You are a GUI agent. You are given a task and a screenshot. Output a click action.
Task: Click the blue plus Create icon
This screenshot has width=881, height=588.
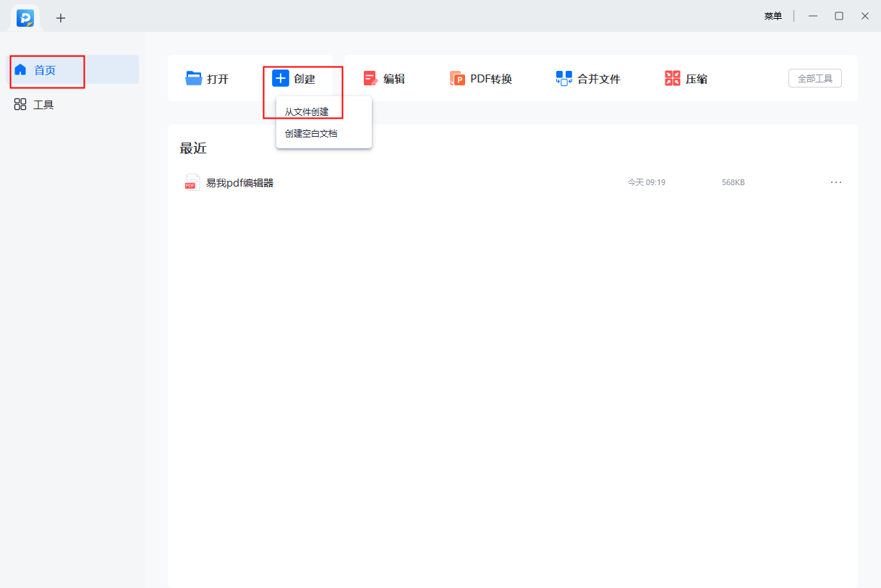click(x=281, y=78)
